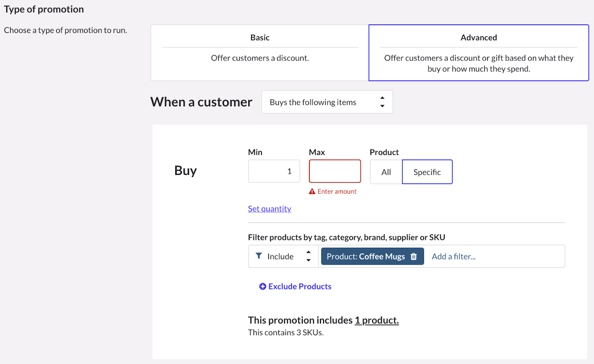The width and height of the screenshot is (594, 364).
Task: Click the empty Max quantity field
Action: click(335, 171)
